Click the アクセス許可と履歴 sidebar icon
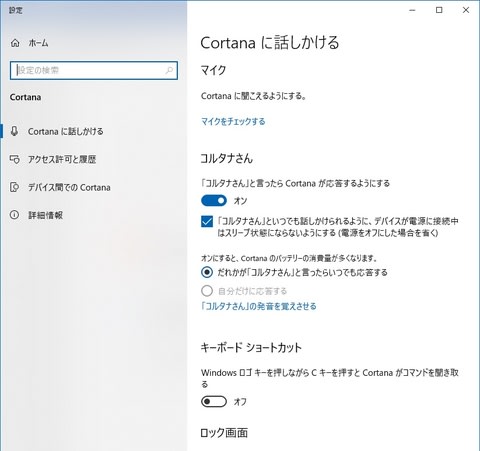Image resolution: width=480 pixels, height=451 pixels. [14, 159]
